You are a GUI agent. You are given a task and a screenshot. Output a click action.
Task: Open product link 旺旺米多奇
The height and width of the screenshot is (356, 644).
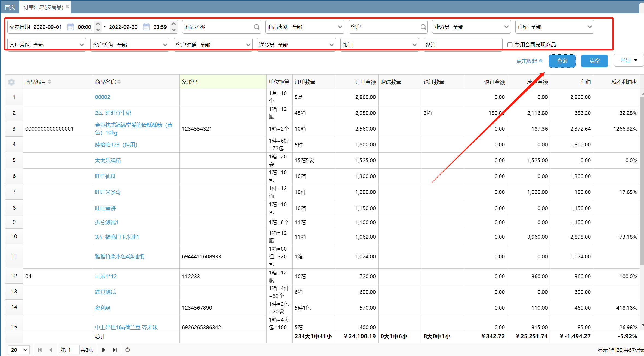pos(108,192)
